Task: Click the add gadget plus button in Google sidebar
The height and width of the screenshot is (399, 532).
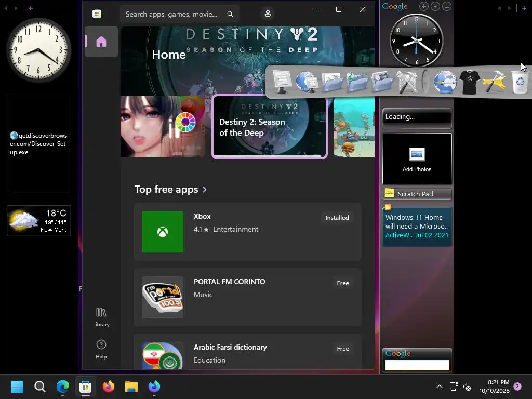Action: (x=424, y=6)
